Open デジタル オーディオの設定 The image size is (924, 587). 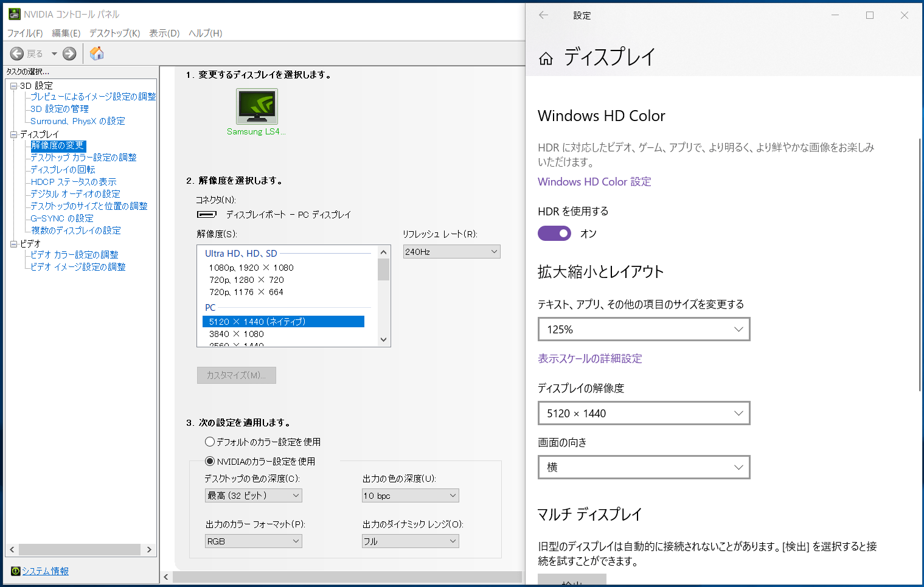75,194
